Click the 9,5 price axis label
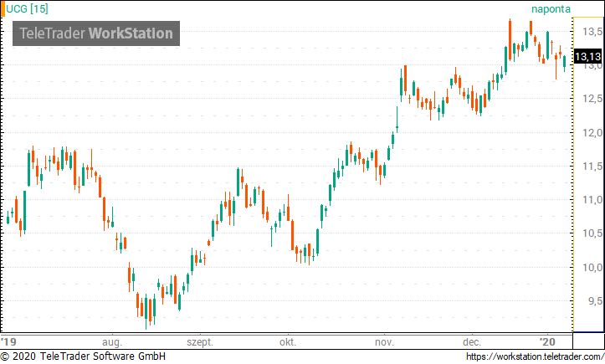Screen dimensions: 605x364 coord(595,300)
